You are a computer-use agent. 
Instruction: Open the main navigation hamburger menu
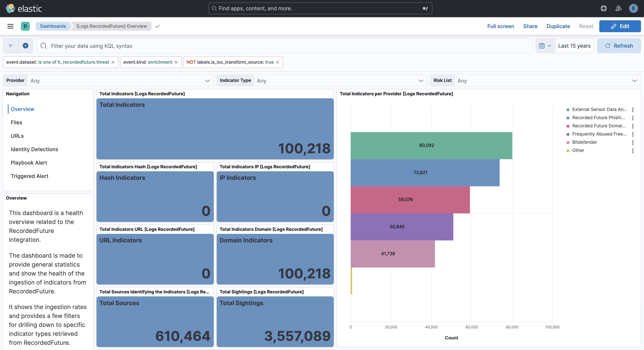tap(10, 26)
